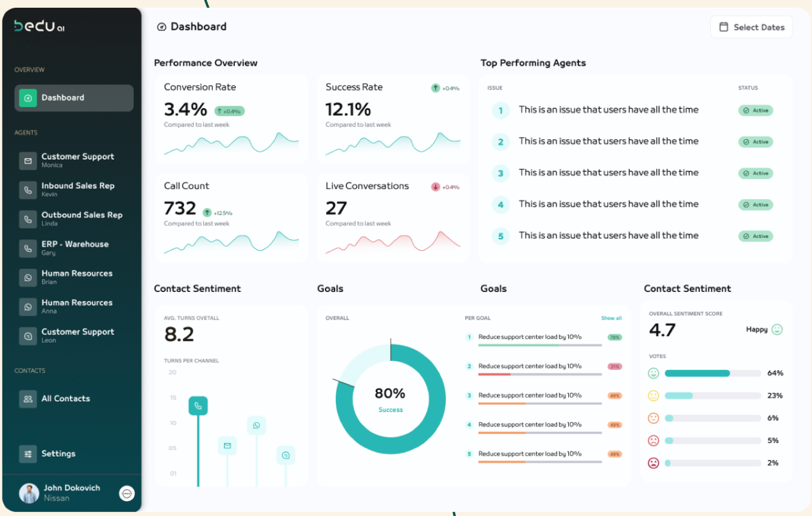Click the compass icon beside Dashboard title

coord(161,27)
